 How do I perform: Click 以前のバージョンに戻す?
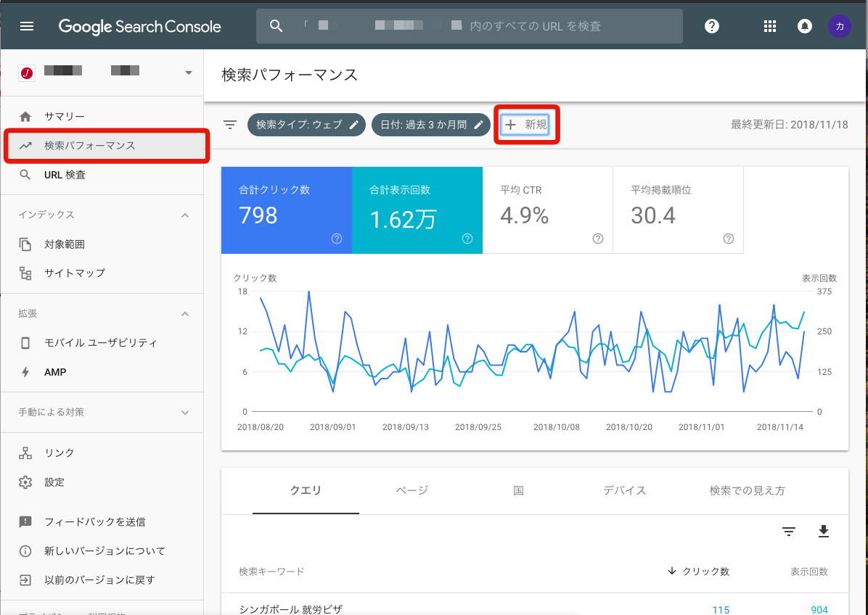tap(102, 580)
